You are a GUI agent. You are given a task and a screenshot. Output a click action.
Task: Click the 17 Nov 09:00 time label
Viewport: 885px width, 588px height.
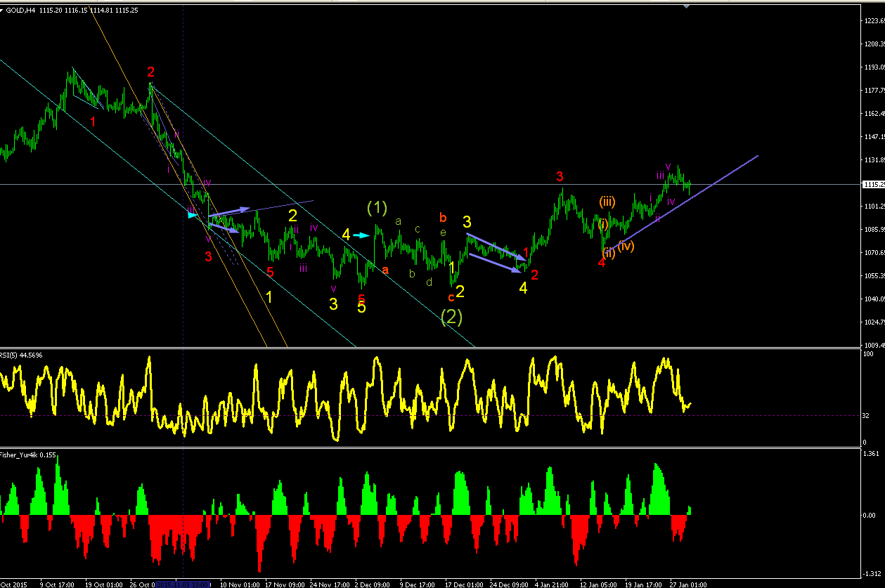[284, 584]
